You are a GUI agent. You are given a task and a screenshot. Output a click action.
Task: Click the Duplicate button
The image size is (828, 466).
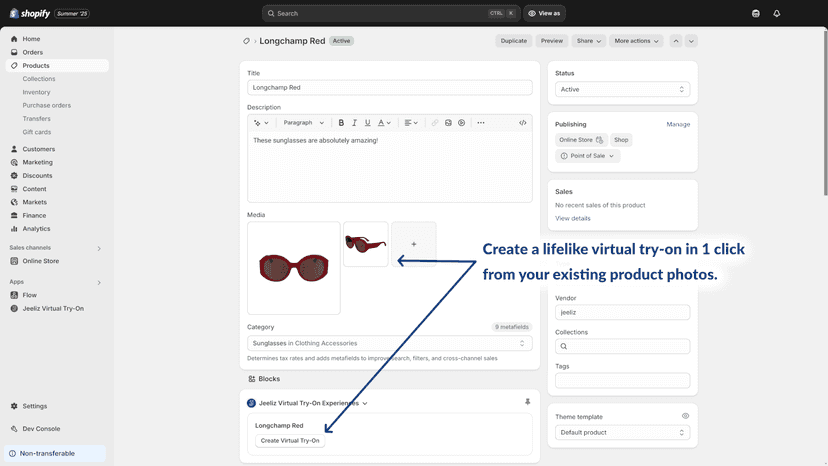[x=513, y=41]
